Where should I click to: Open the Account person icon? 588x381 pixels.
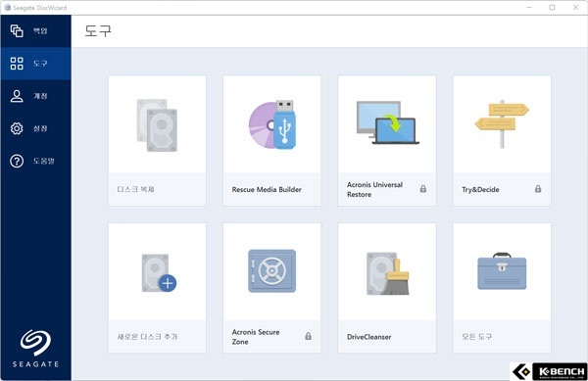(17, 96)
